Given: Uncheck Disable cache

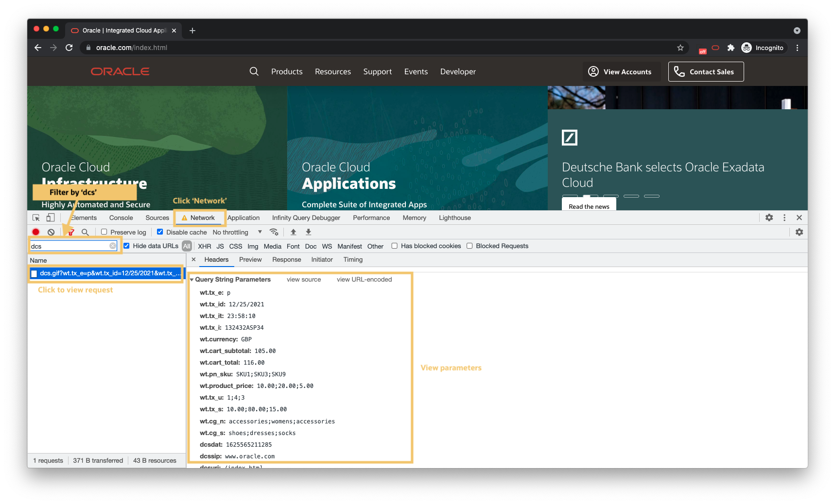Looking at the screenshot, I should [160, 232].
